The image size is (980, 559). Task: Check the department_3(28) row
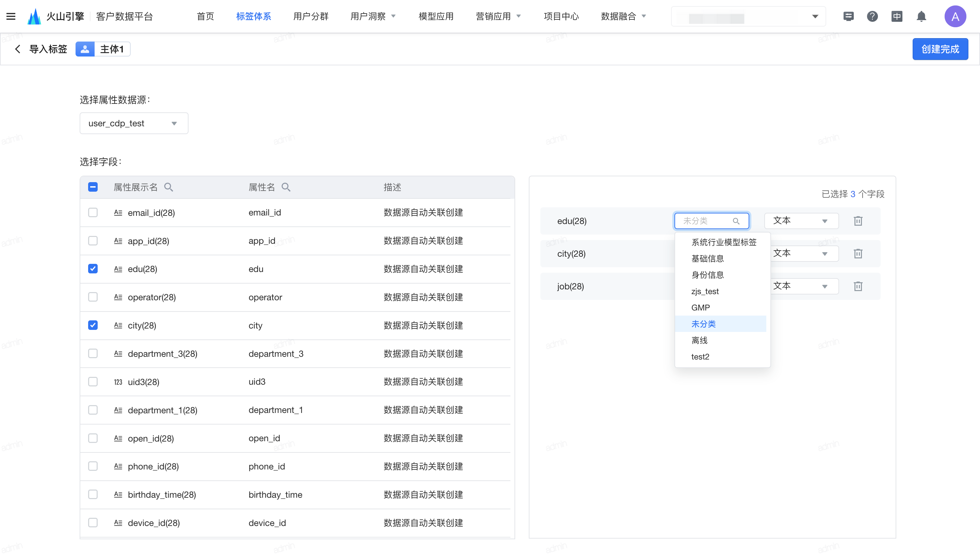click(93, 354)
